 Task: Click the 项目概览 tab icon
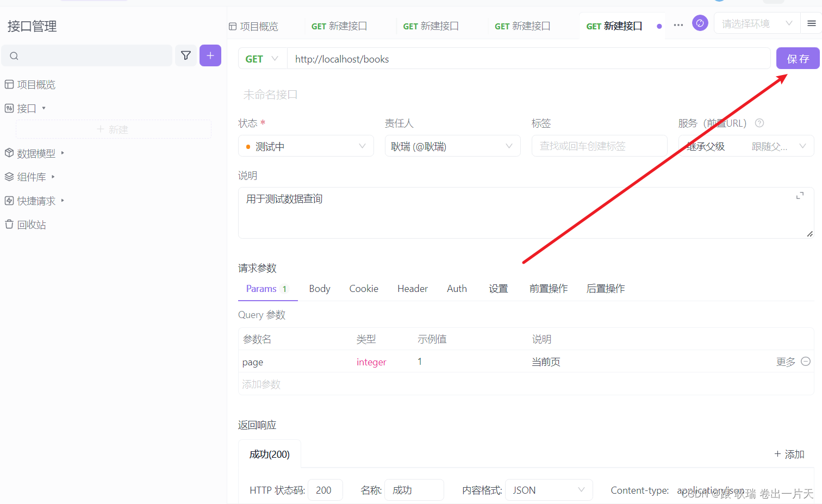pos(233,26)
